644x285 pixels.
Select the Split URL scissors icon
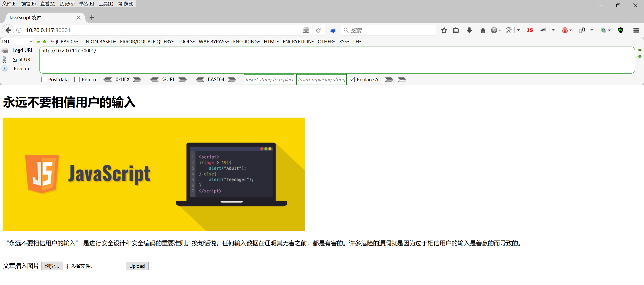click(x=4, y=59)
